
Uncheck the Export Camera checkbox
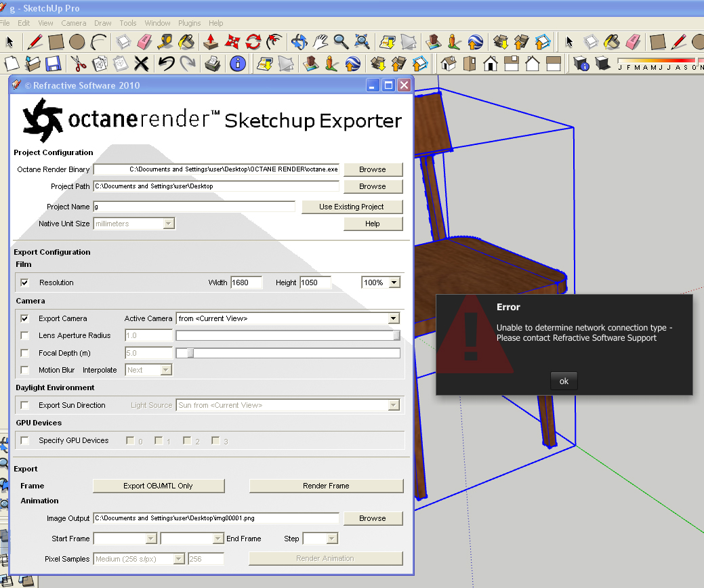tap(24, 318)
